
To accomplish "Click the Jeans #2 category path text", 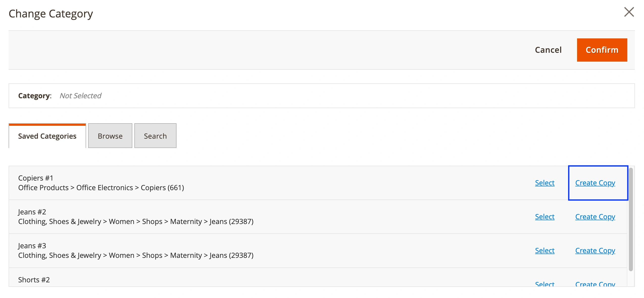I will 136,221.
